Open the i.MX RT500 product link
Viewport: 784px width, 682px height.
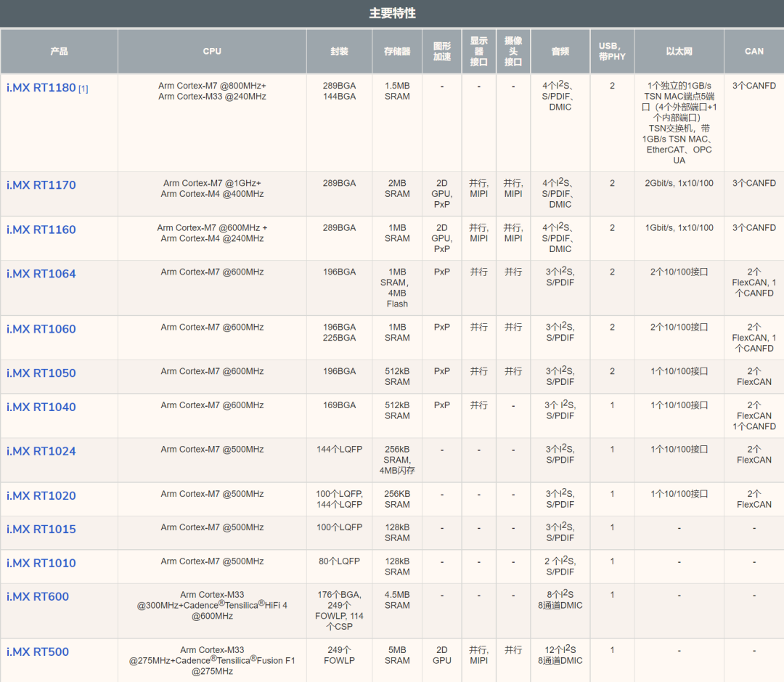(x=38, y=651)
